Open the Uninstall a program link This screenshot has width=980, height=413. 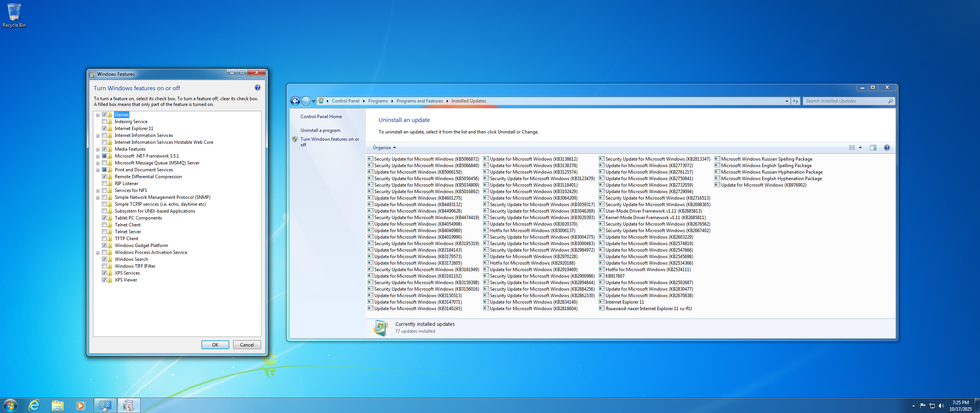pos(320,130)
